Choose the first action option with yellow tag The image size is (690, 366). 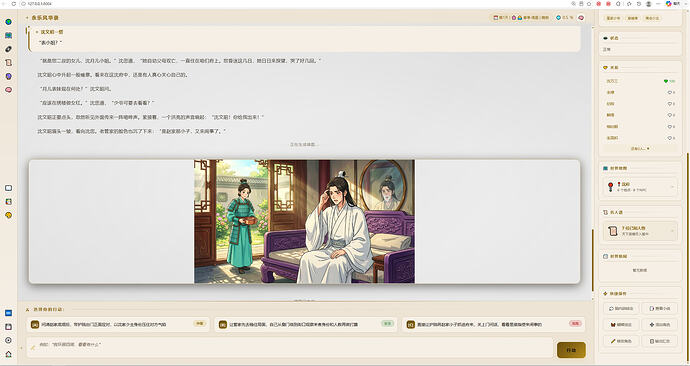coord(118,324)
